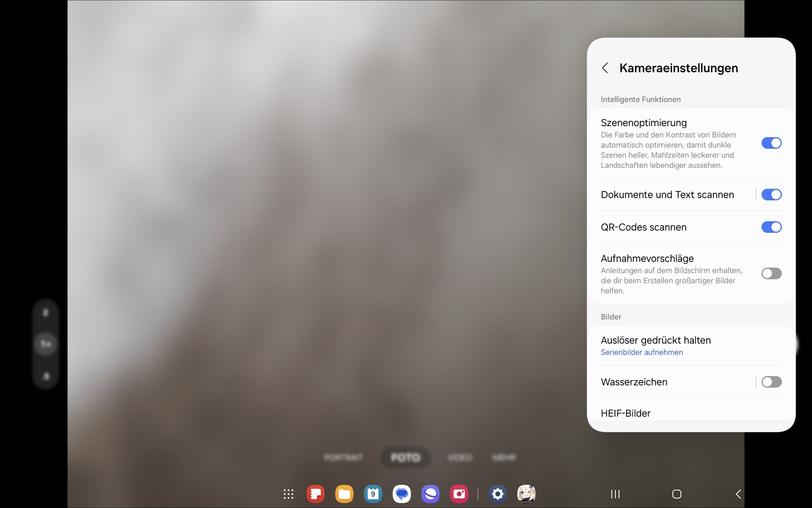
Task: Launch the Calendar app in taskbar
Action: (373, 494)
